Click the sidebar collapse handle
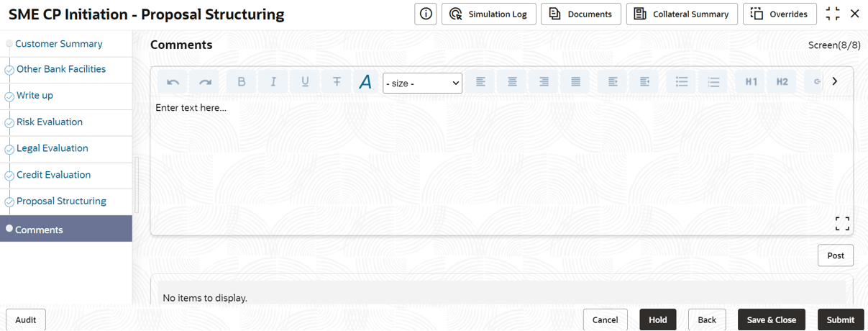The width and height of the screenshot is (868, 331). pyautogui.click(x=137, y=185)
